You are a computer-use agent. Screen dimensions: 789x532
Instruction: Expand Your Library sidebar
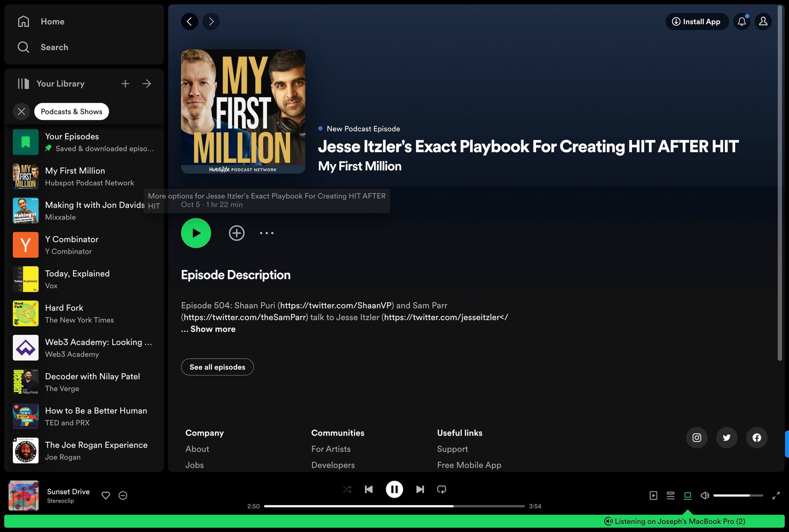point(147,84)
